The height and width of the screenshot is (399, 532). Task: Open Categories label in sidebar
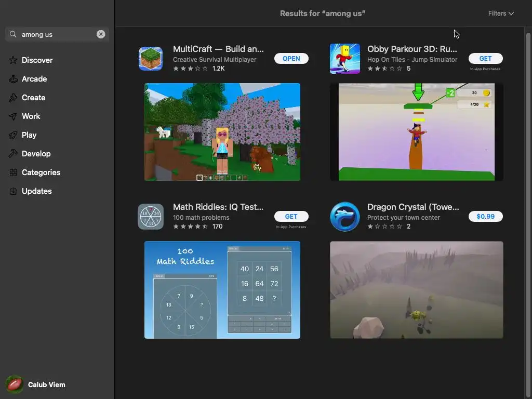(x=41, y=172)
